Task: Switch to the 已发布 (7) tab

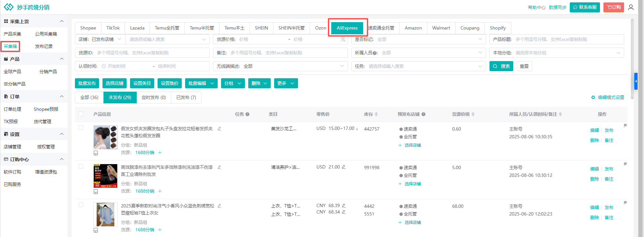Action: point(186,97)
